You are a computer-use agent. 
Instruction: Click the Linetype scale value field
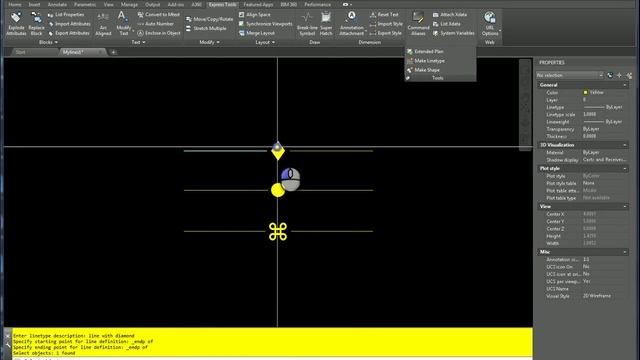tap(604, 115)
